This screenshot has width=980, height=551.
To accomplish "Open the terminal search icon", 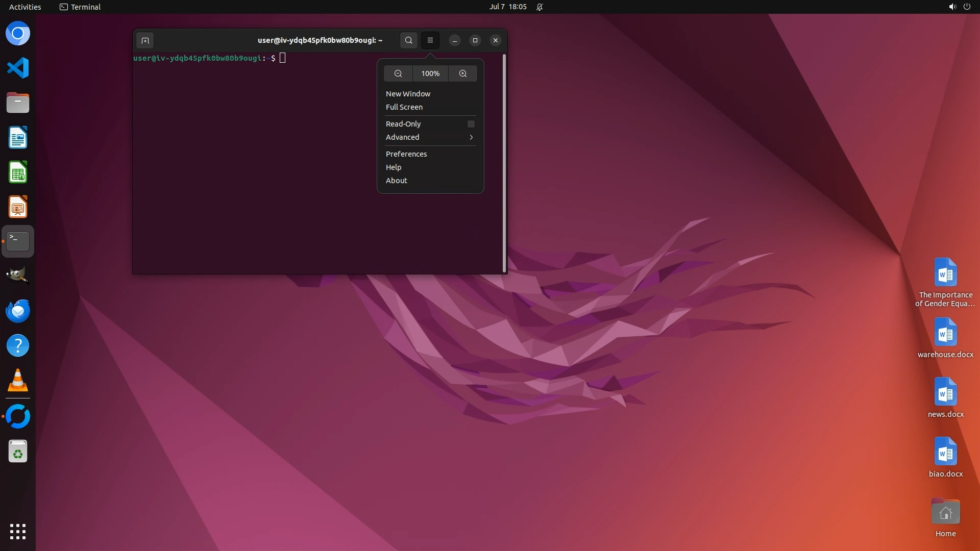I will pos(408,40).
